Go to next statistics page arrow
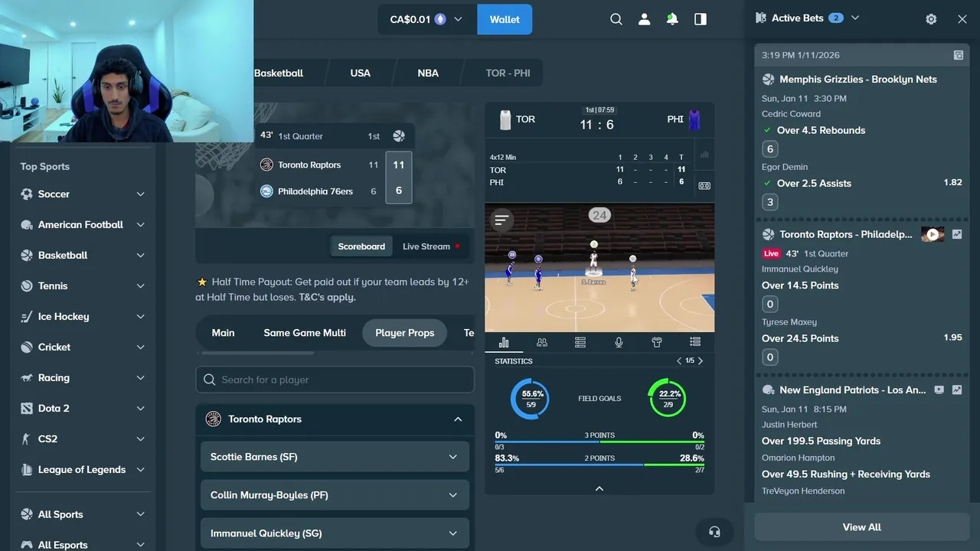This screenshot has height=551, width=980. pyautogui.click(x=700, y=360)
